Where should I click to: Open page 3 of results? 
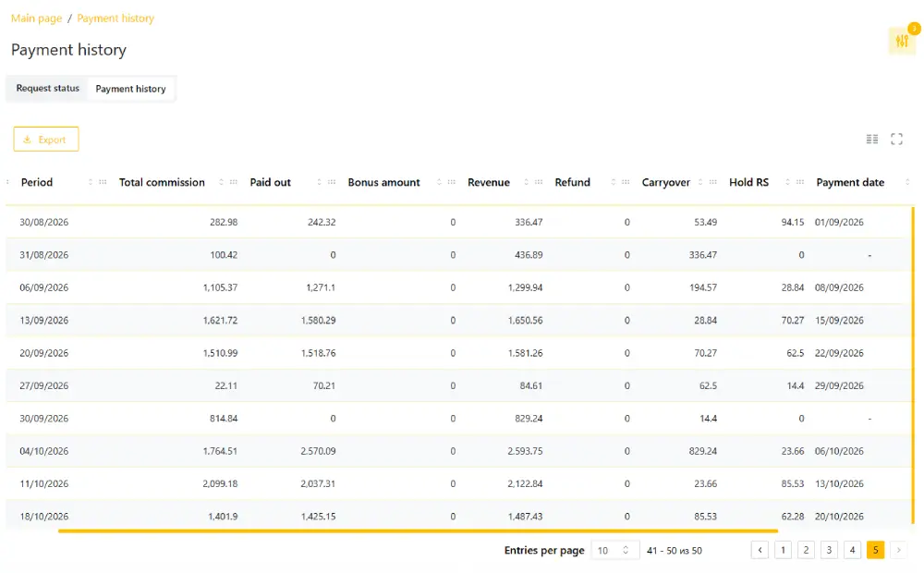click(829, 550)
